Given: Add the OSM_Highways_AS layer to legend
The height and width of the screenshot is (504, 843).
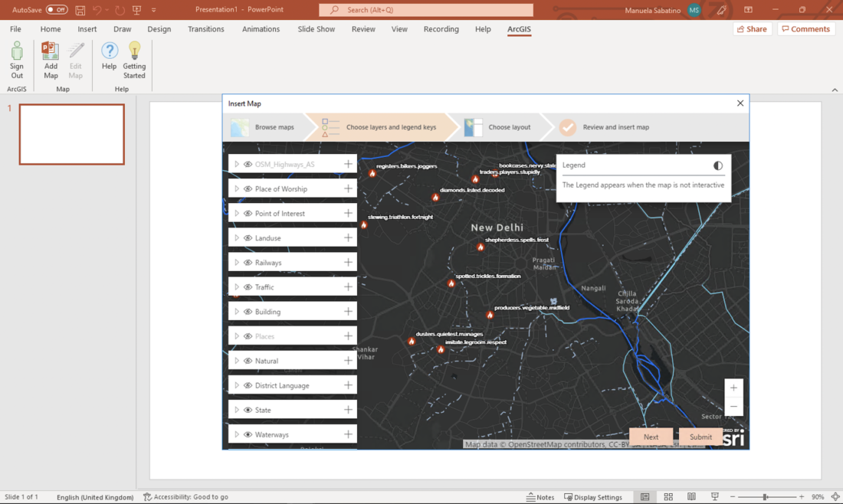Looking at the screenshot, I should point(349,164).
